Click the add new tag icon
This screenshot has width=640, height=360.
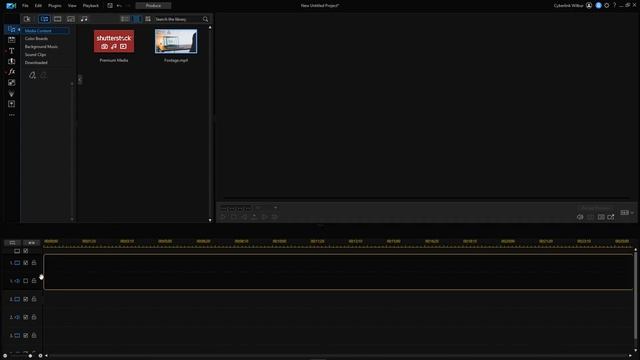tap(32, 75)
